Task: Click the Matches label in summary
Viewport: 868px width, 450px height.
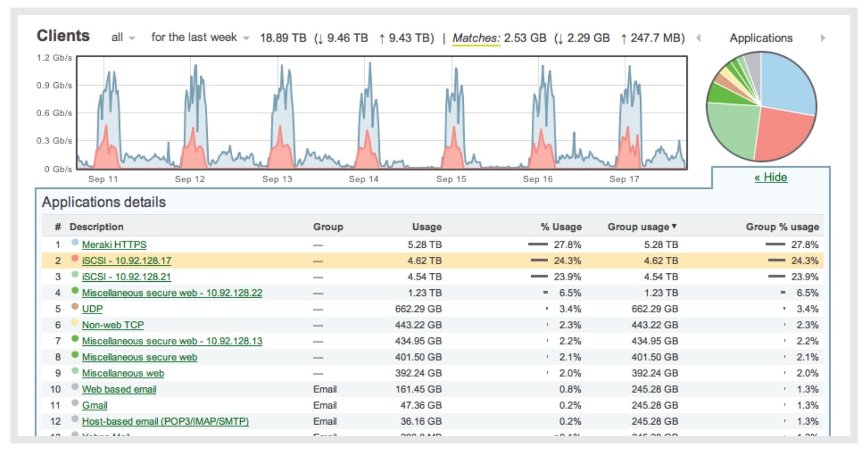Action: 476,38
